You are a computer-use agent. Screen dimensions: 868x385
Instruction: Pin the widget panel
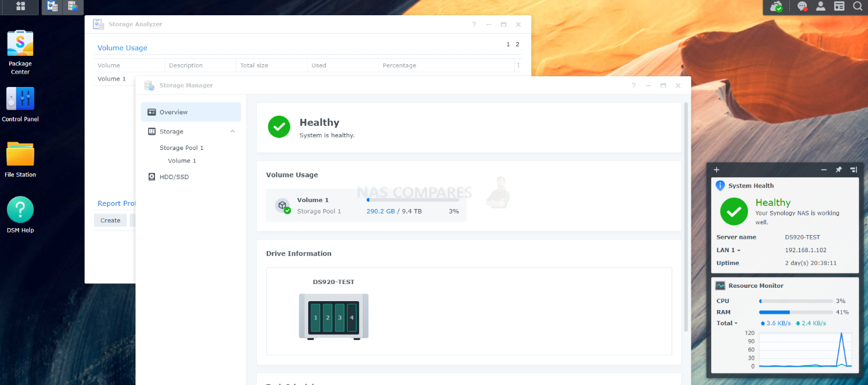(x=839, y=170)
